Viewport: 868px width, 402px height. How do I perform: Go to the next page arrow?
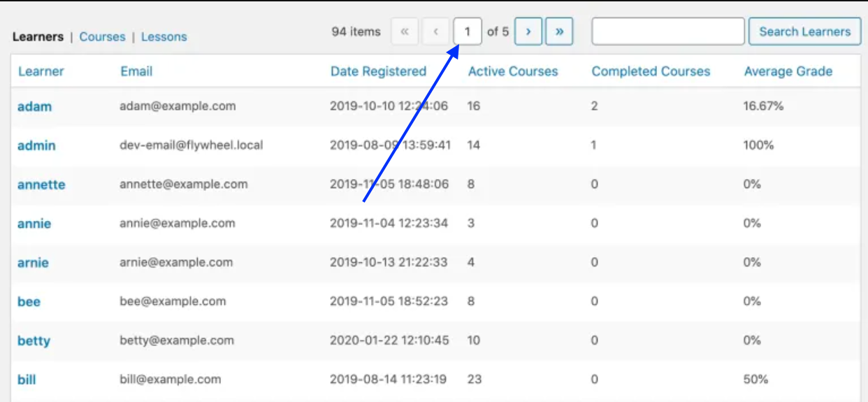pyautogui.click(x=528, y=31)
